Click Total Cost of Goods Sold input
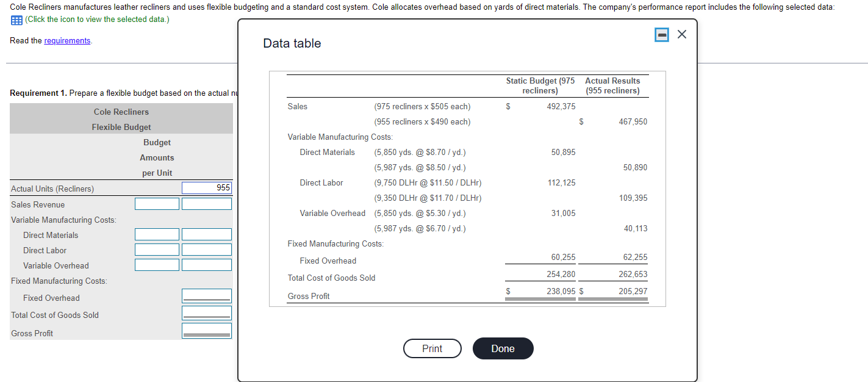This screenshot has width=868, height=382. click(x=207, y=313)
